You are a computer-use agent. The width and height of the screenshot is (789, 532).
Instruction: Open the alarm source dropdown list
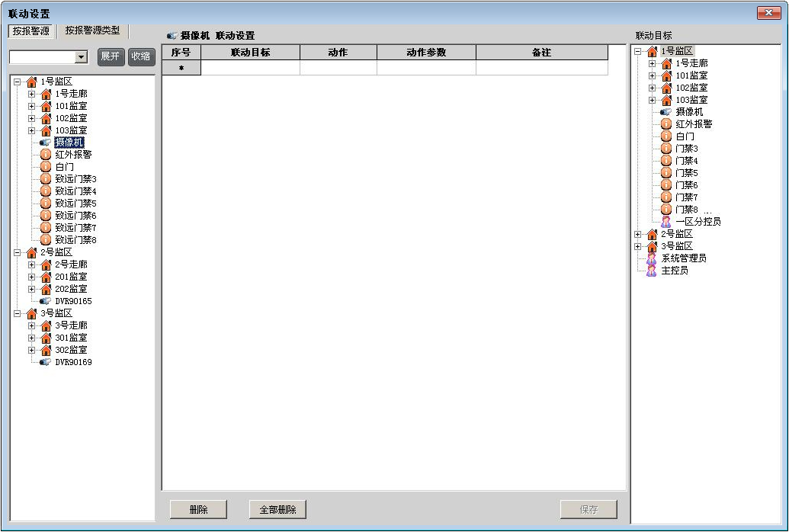coord(82,57)
